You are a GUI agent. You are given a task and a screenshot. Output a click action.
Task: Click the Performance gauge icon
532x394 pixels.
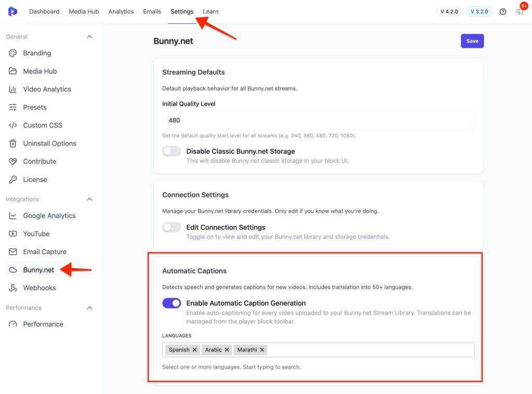[13, 324]
